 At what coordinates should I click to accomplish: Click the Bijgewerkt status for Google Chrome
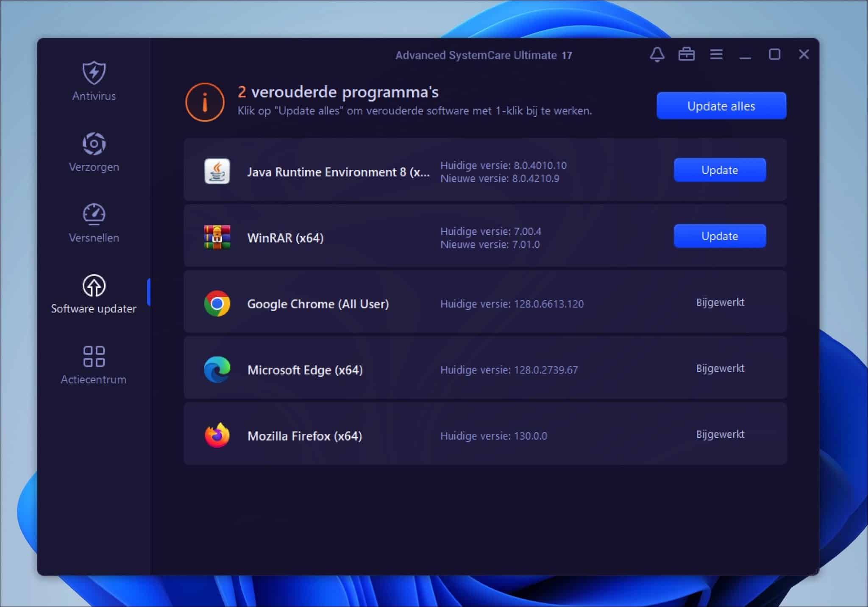pos(720,302)
